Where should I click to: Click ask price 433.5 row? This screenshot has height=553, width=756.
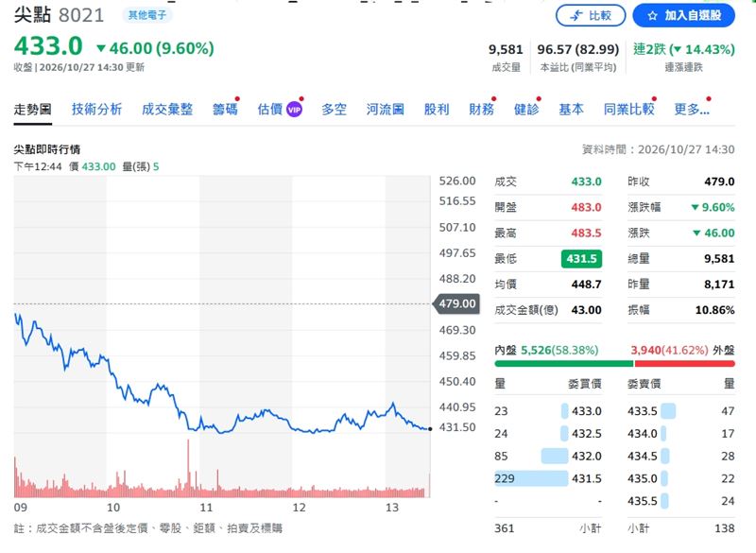[680, 411]
